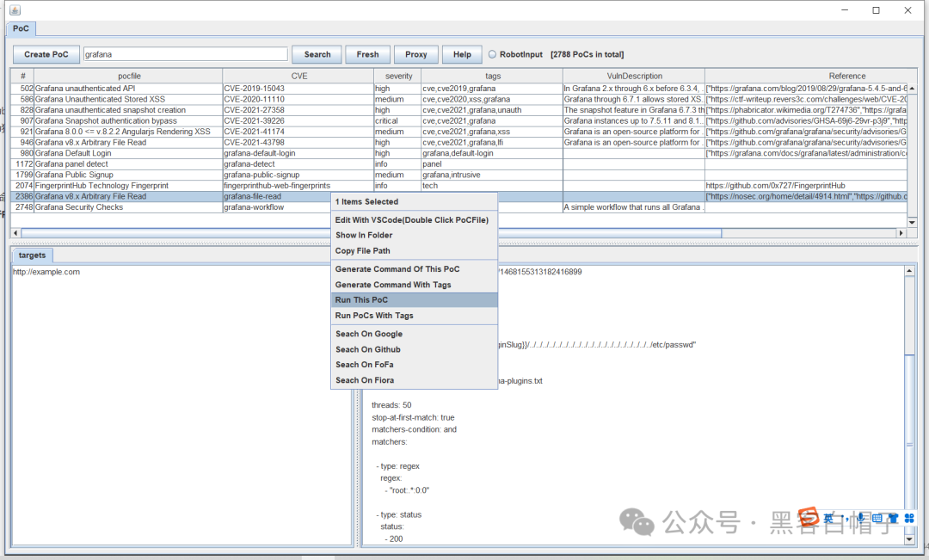Click the Search button
Screen dimensions: 929x560
click(x=317, y=54)
